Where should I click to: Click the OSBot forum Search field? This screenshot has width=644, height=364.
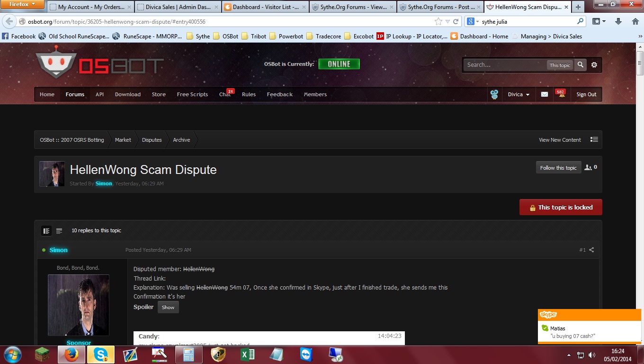pyautogui.click(x=506, y=65)
